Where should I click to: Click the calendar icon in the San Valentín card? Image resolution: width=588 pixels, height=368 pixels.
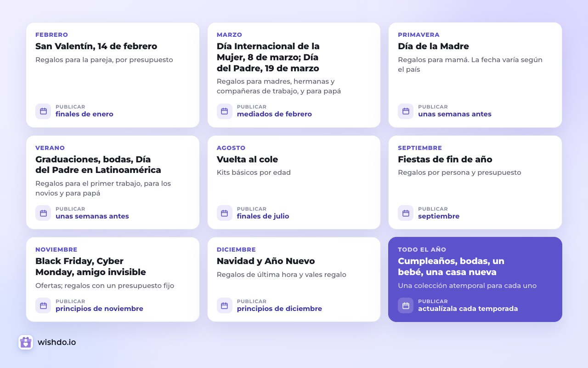pyautogui.click(x=43, y=111)
